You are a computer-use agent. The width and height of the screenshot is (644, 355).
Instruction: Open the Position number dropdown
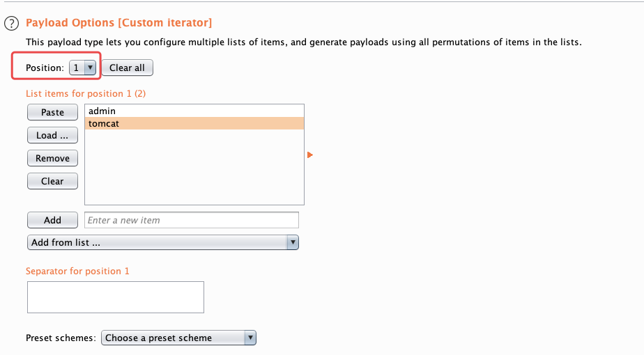[82, 68]
